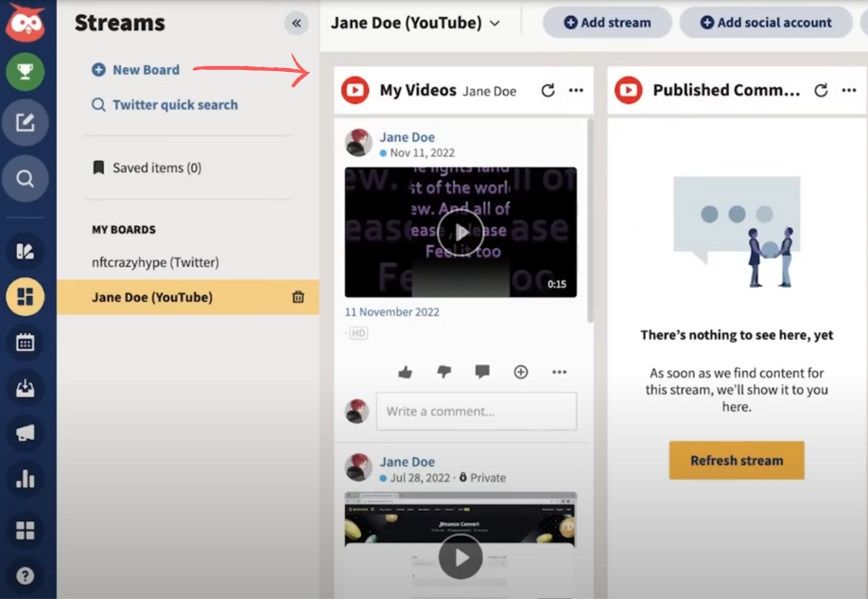Delete Jane Doe (YouTube) board trash icon

[298, 297]
